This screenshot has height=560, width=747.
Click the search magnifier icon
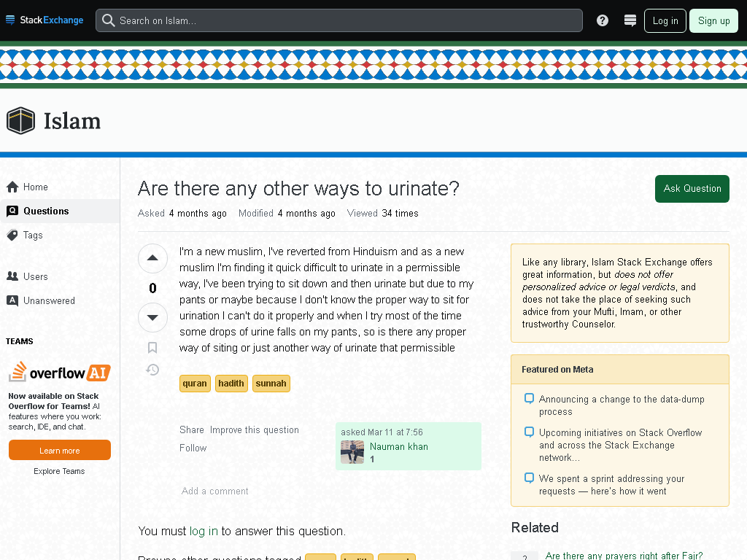(x=109, y=20)
